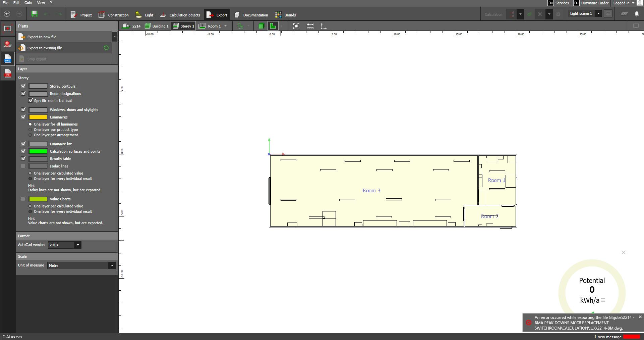Click the Room 1 label in the plan
Viewport: 644px width, 340px height.
[496, 181]
